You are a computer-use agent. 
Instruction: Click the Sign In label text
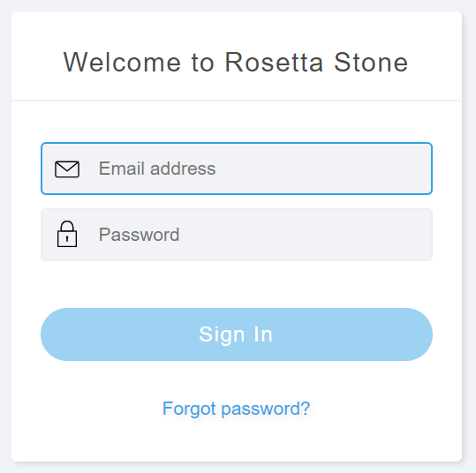click(236, 335)
